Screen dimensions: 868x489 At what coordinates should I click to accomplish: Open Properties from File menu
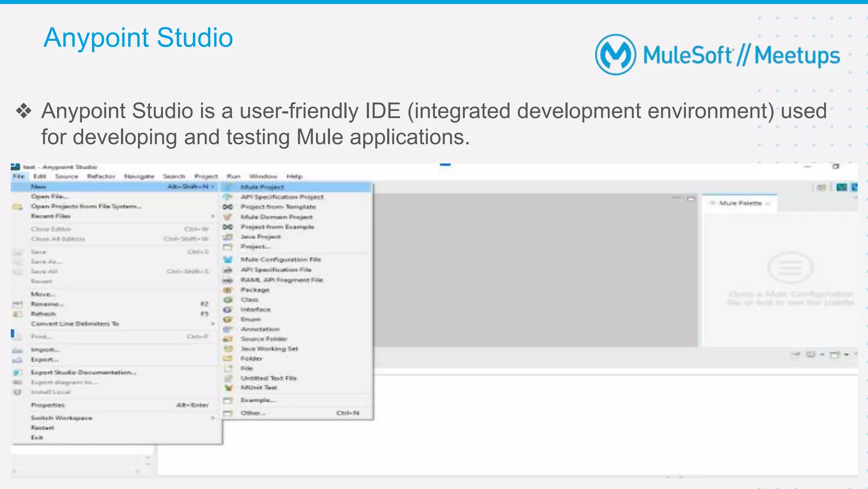coord(115,405)
